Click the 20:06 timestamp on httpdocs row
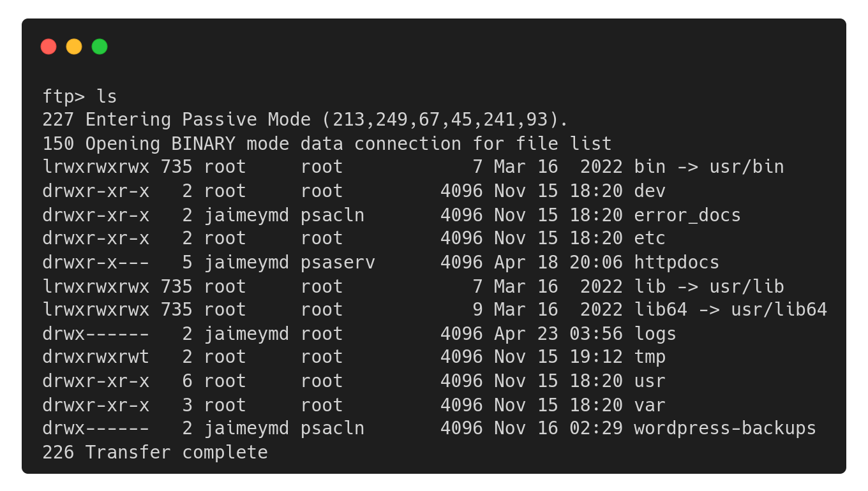 (596, 262)
